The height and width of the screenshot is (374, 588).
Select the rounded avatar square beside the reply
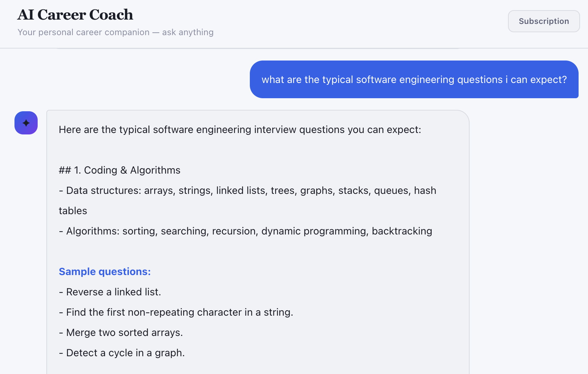(26, 123)
